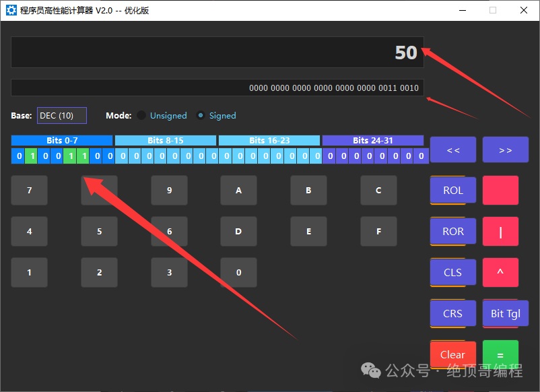Minimize the calculator window

click(463, 10)
